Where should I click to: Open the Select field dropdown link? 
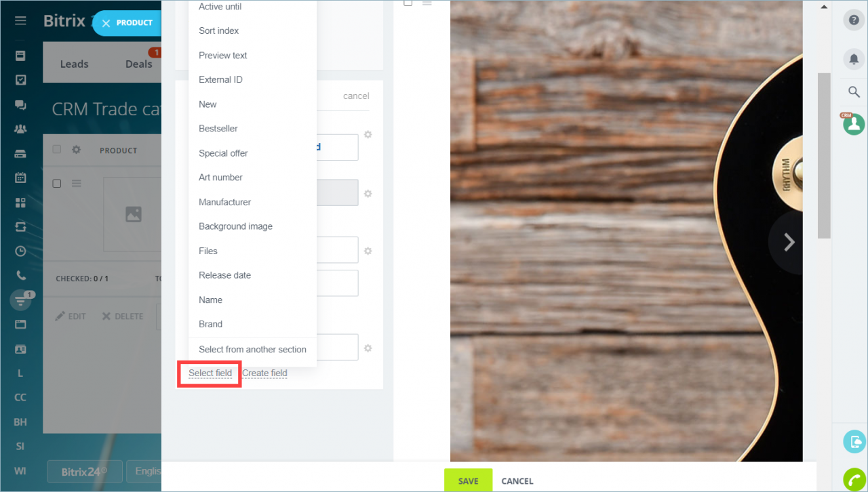(x=210, y=373)
